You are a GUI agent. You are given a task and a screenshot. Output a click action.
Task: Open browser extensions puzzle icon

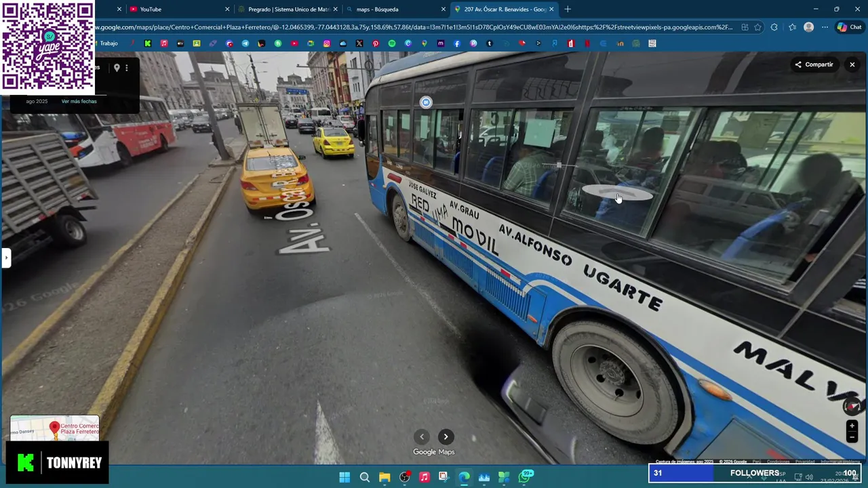[x=774, y=27]
